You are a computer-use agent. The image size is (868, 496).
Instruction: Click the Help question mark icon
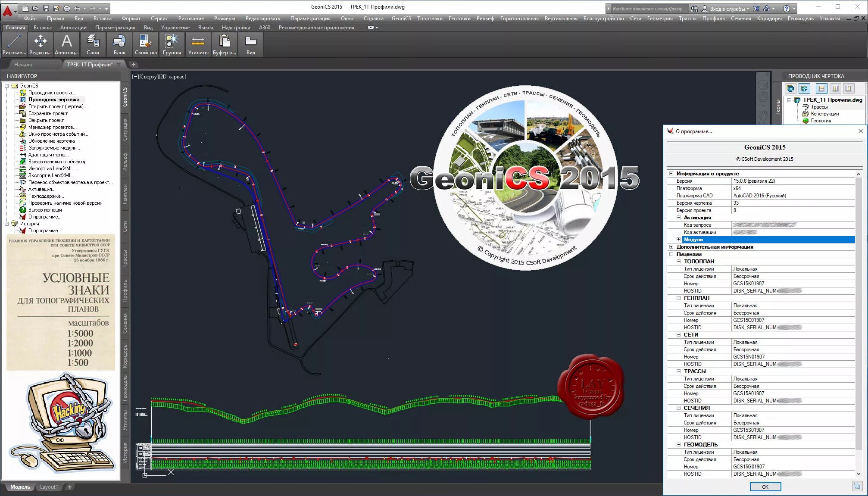[787, 9]
